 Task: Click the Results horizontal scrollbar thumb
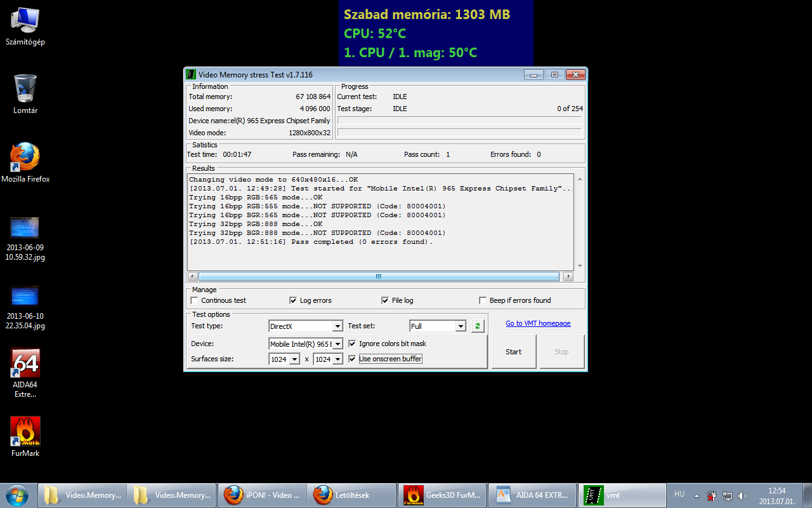tap(379, 276)
